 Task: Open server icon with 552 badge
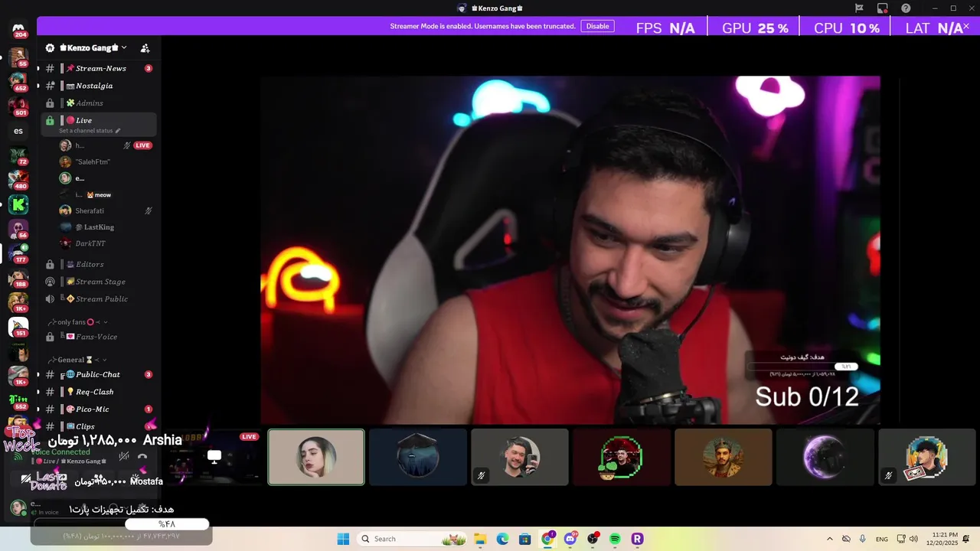pos(18,400)
